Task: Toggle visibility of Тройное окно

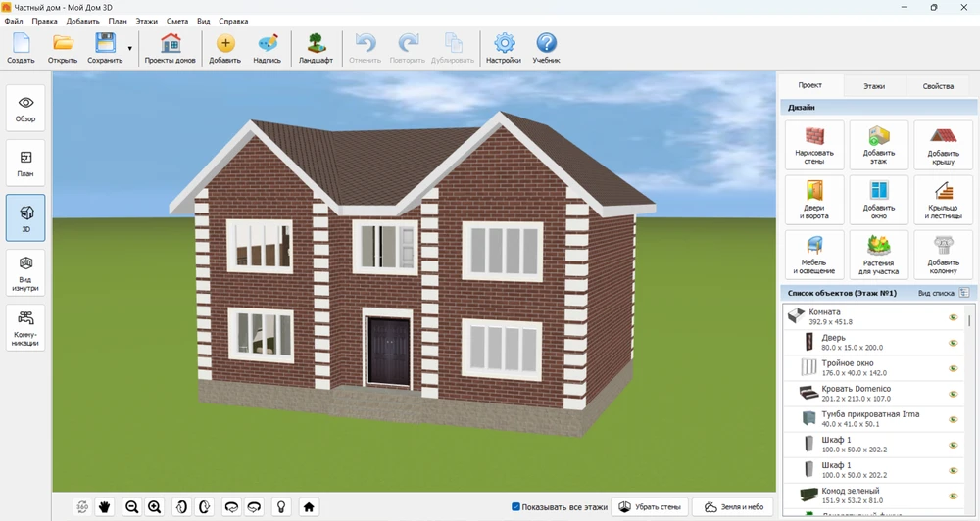Action: click(952, 368)
